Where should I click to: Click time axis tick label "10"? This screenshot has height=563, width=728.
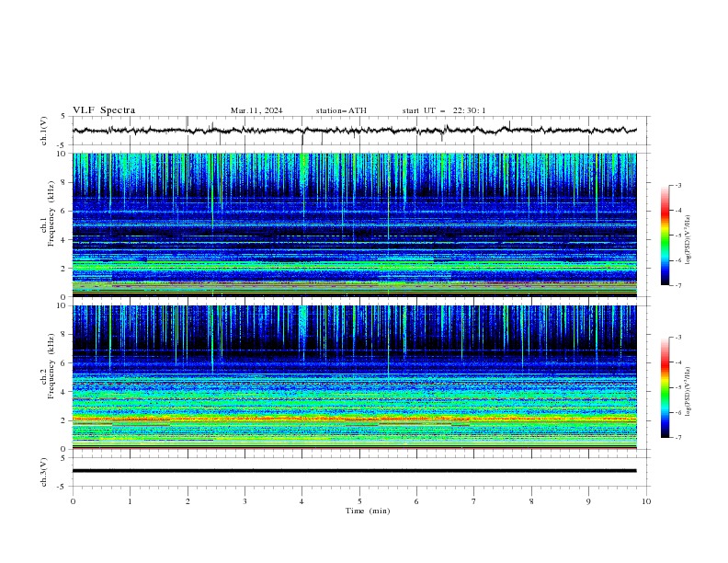click(646, 501)
